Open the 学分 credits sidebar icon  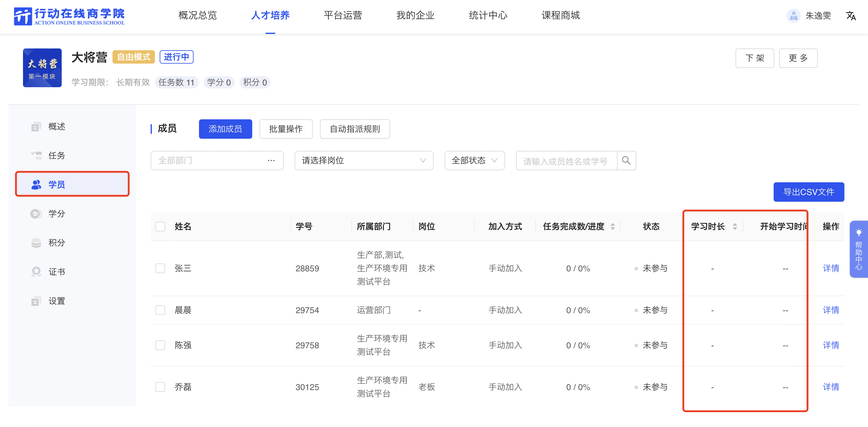36,214
